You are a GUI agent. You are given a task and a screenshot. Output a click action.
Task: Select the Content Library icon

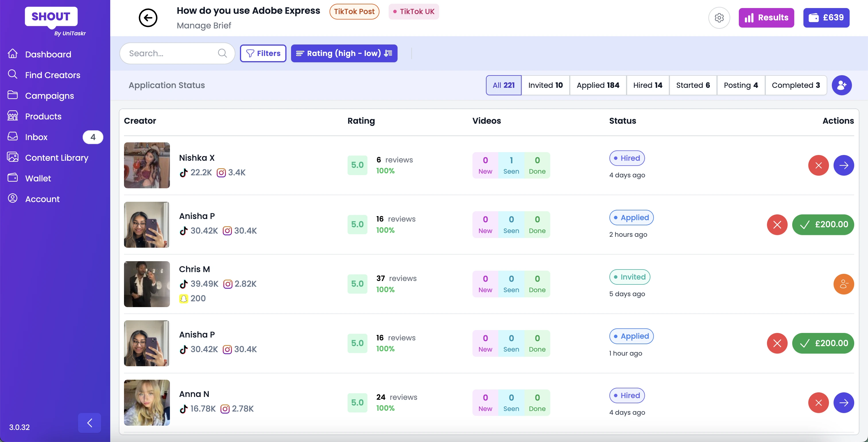(x=13, y=157)
